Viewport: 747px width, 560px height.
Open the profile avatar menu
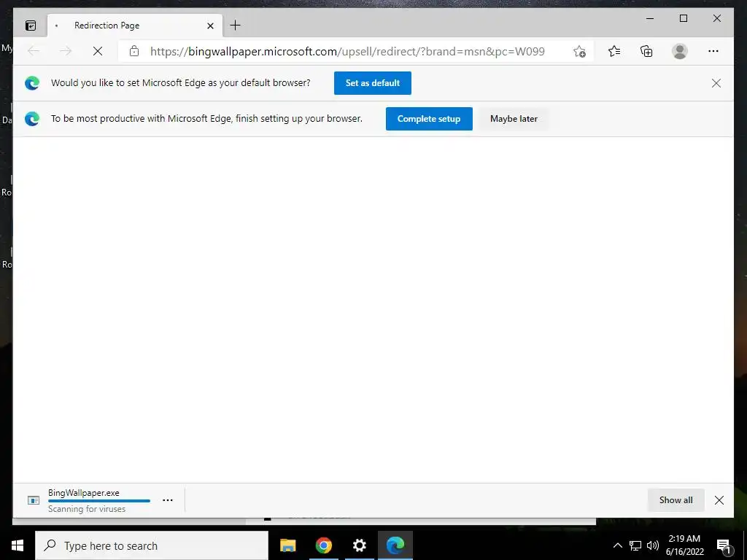(680, 51)
